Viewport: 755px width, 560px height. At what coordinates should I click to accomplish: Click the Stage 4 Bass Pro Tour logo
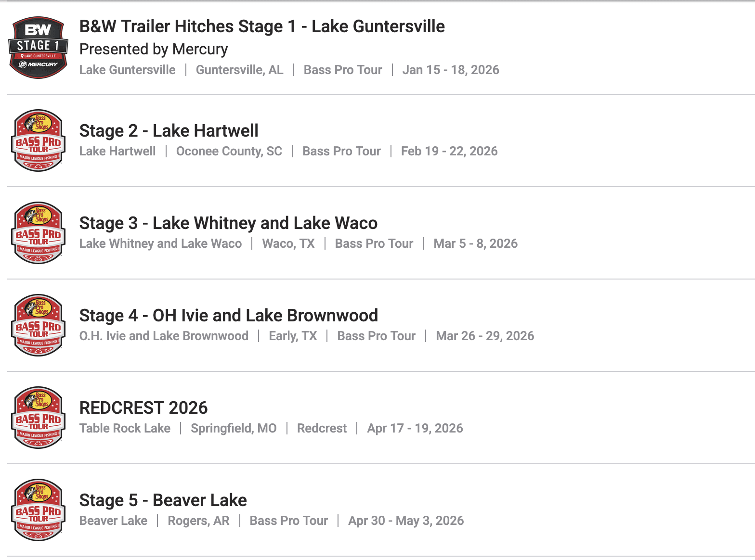[38, 325]
